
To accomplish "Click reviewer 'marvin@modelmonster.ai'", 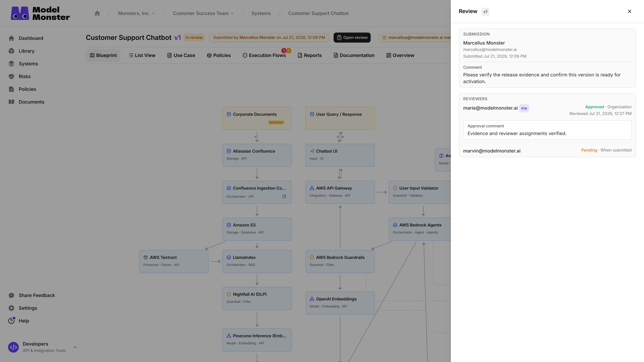I will [492, 151].
